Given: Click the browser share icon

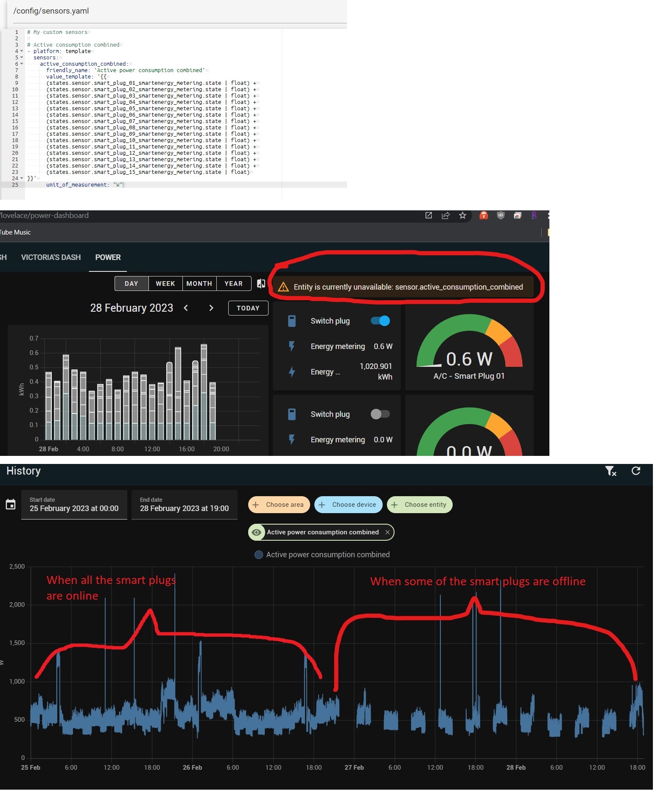Looking at the screenshot, I should [445, 215].
